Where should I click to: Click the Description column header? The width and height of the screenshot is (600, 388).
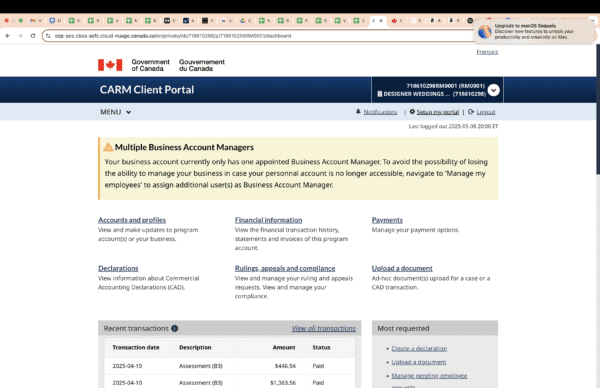coord(195,347)
